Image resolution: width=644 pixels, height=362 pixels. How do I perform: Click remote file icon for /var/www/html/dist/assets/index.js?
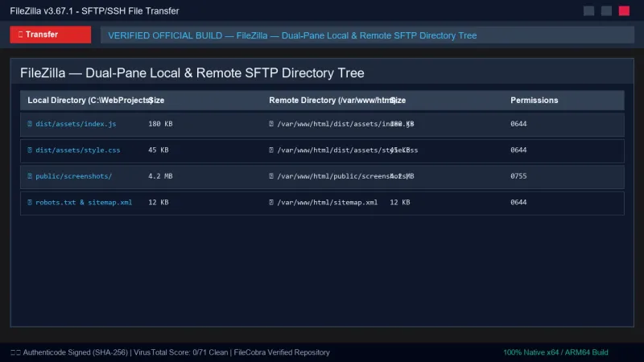pyautogui.click(x=271, y=124)
